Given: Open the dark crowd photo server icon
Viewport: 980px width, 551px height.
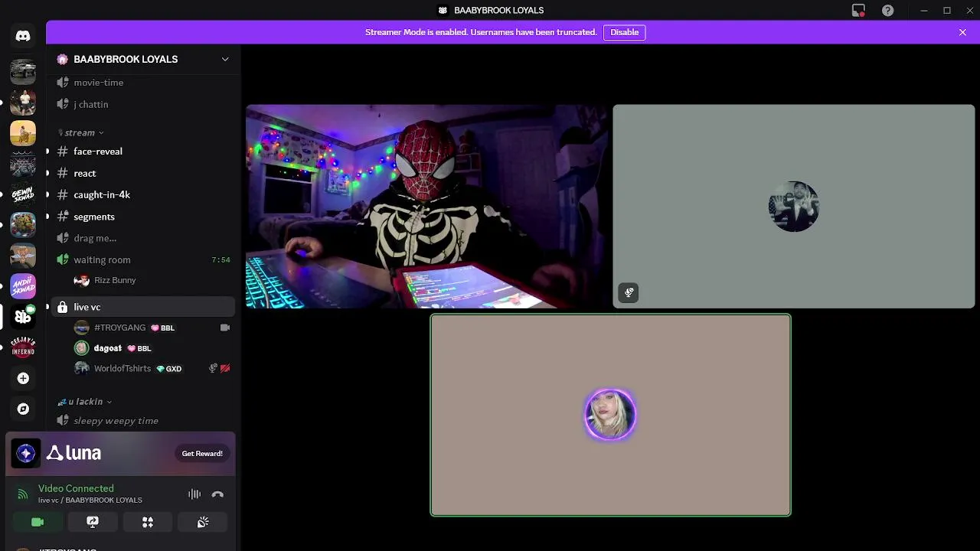Looking at the screenshot, I should click(23, 164).
